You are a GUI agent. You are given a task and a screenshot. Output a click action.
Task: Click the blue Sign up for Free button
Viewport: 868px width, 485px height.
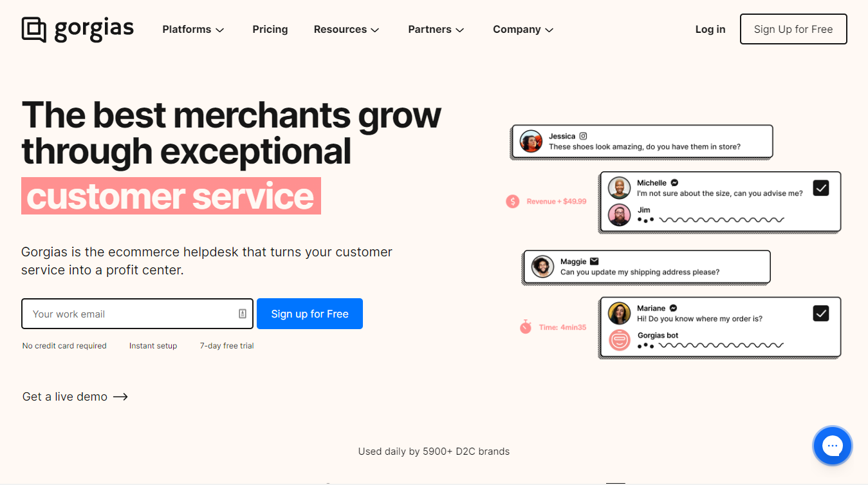(309, 314)
